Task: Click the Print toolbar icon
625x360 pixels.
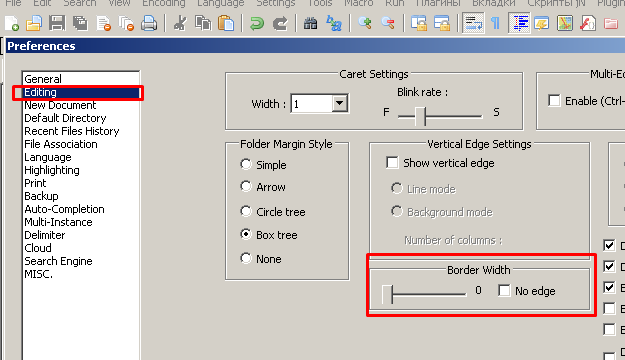Action: 149,23
